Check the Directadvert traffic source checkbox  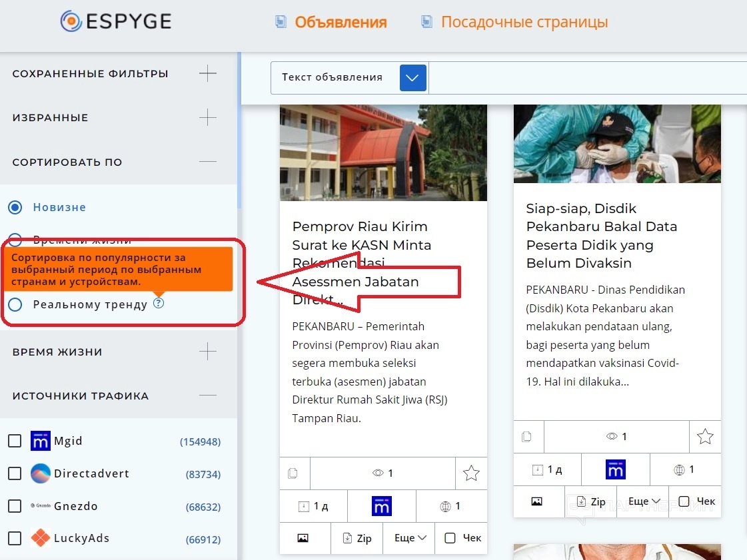click(x=15, y=474)
